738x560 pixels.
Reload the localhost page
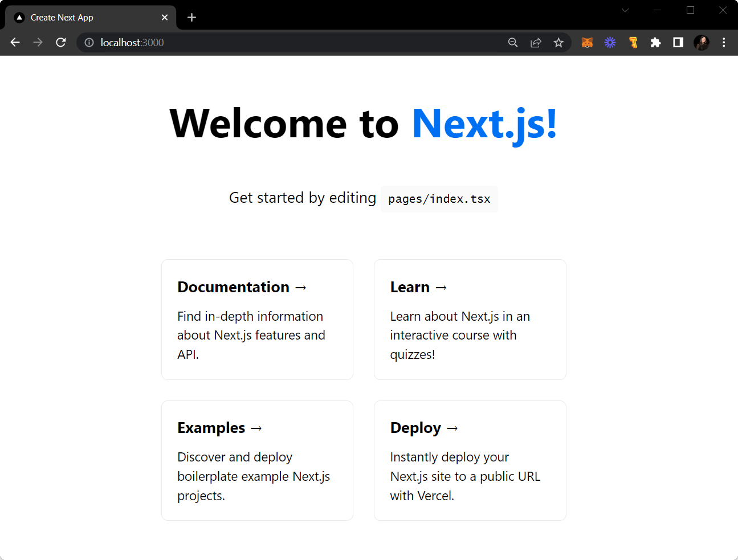pos(61,42)
